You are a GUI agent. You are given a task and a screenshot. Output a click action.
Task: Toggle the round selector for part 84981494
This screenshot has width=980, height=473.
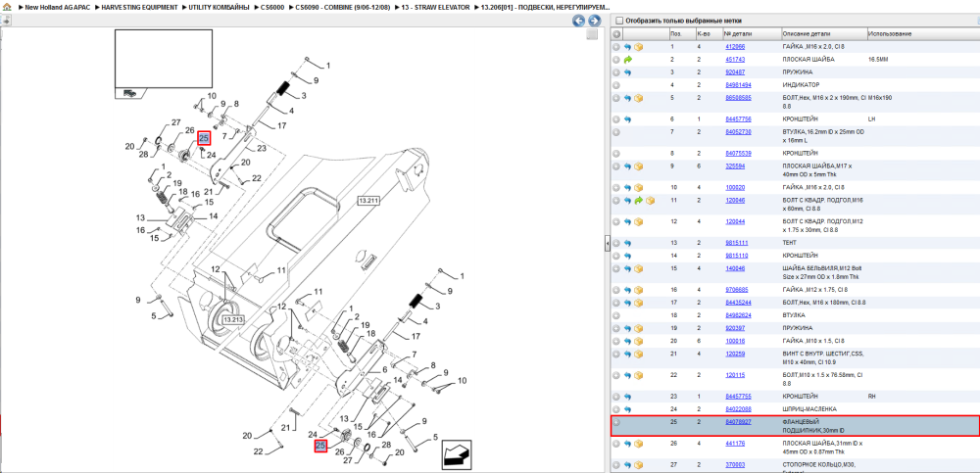click(x=616, y=85)
